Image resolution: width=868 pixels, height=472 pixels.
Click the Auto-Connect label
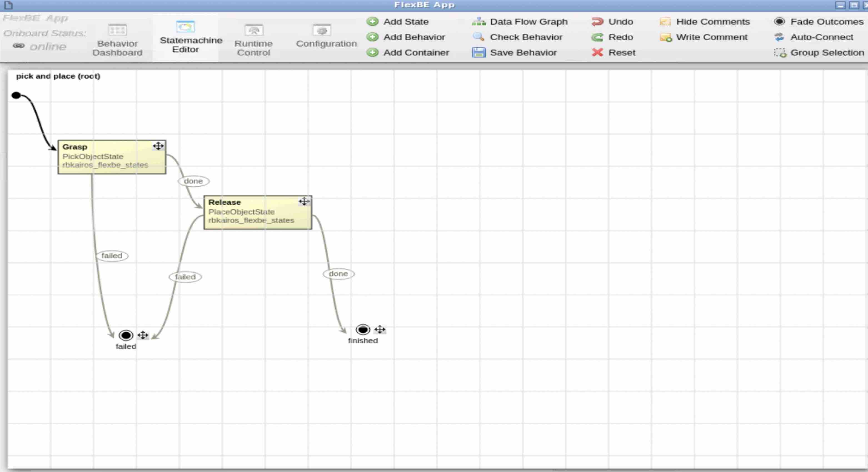coord(822,37)
